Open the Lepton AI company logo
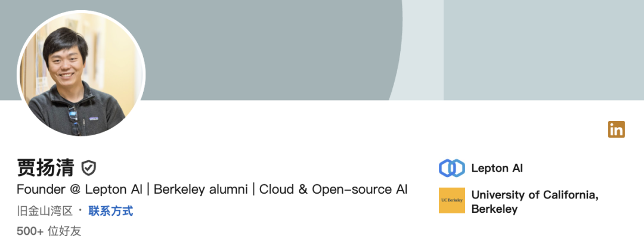Viewport: 644px width, 239px height. click(x=452, y=168)
